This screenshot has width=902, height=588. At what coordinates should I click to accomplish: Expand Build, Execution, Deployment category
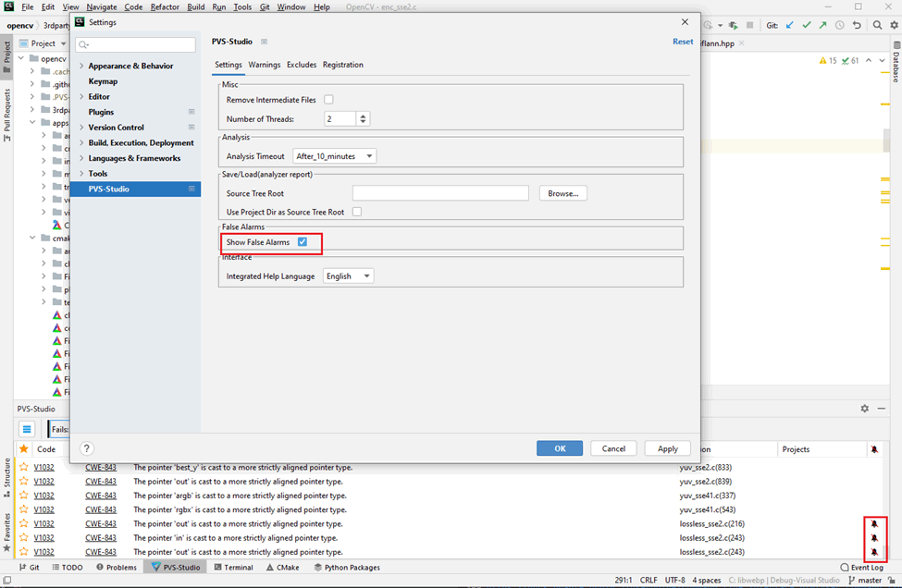81,142
